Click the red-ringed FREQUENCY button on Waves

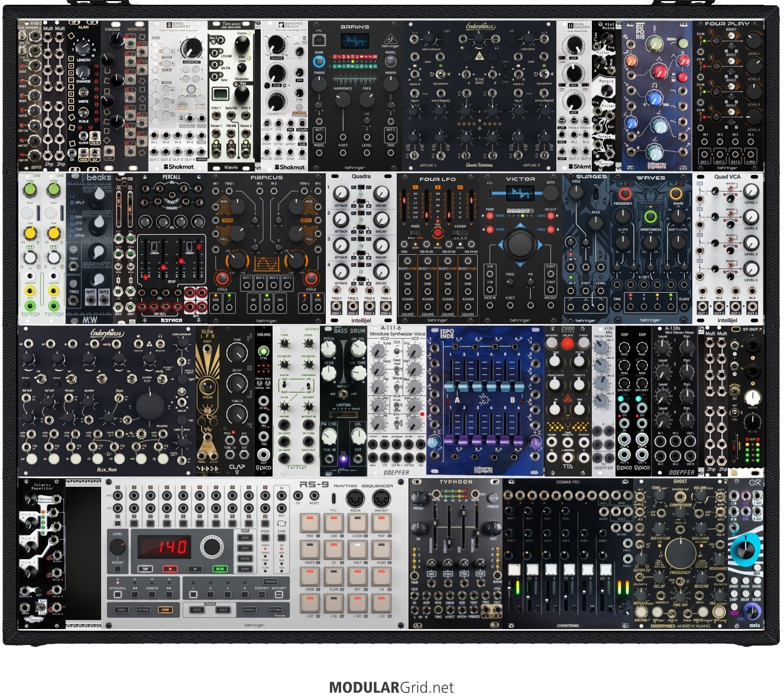click(625, 193)
